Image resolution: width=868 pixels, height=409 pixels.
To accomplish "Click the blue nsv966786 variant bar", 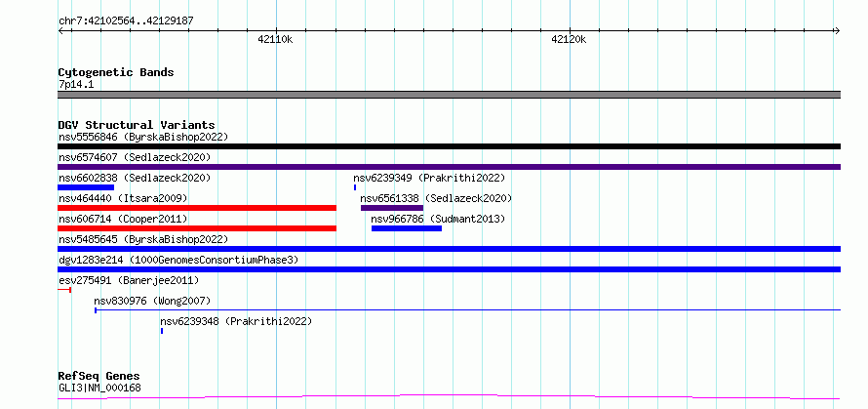I will (407, 228).
